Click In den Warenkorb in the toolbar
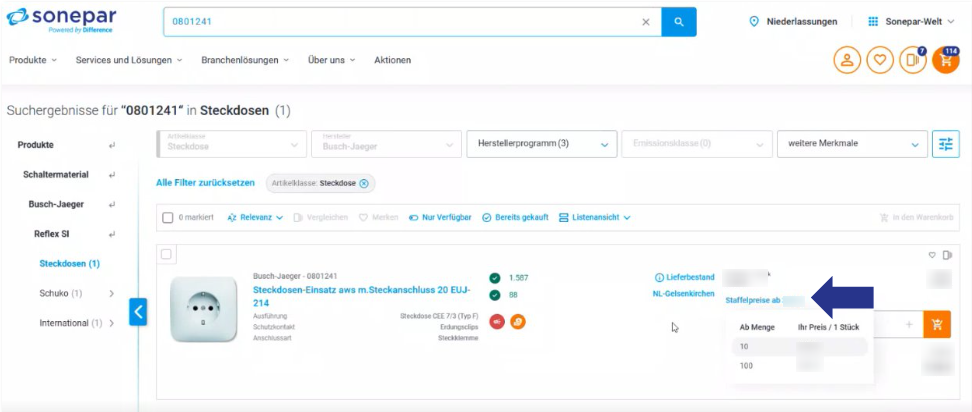Screen dimensions: 972x412 click(x=916, y=217)
